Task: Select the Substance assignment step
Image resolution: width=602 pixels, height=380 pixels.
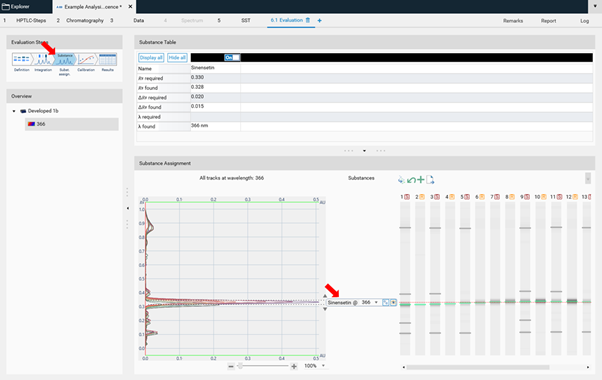Action: pos(64,59)
